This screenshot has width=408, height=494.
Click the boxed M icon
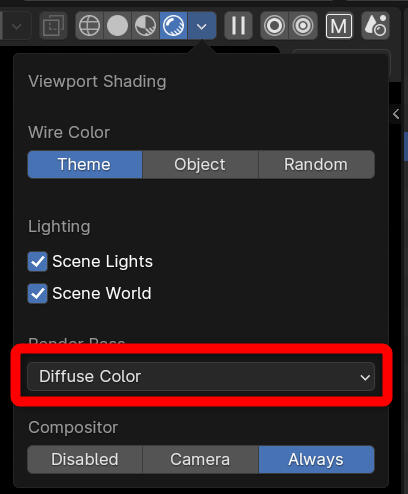pos(339,26)
